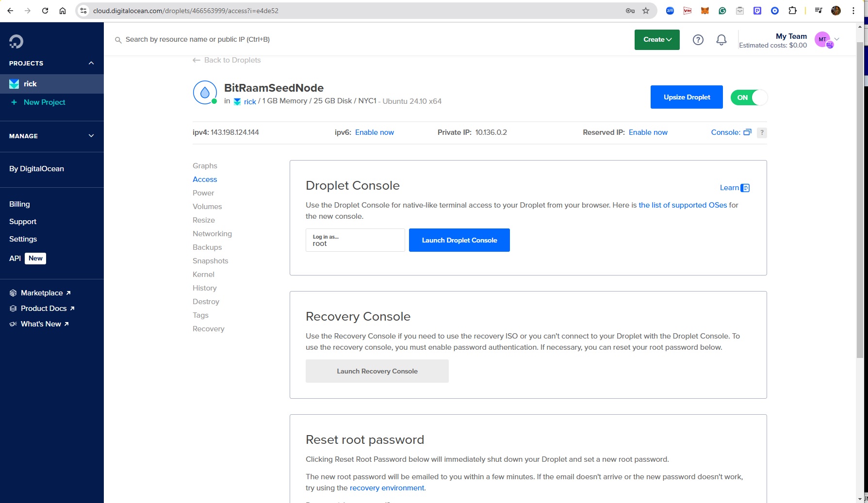This screenshot has height=503, width=868.
Task: Click the plus icon for New Project
Action: click(14, 102)
